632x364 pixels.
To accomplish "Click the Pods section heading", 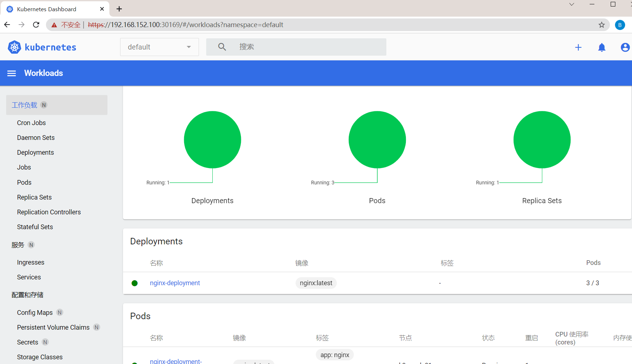I will (140, 316).
